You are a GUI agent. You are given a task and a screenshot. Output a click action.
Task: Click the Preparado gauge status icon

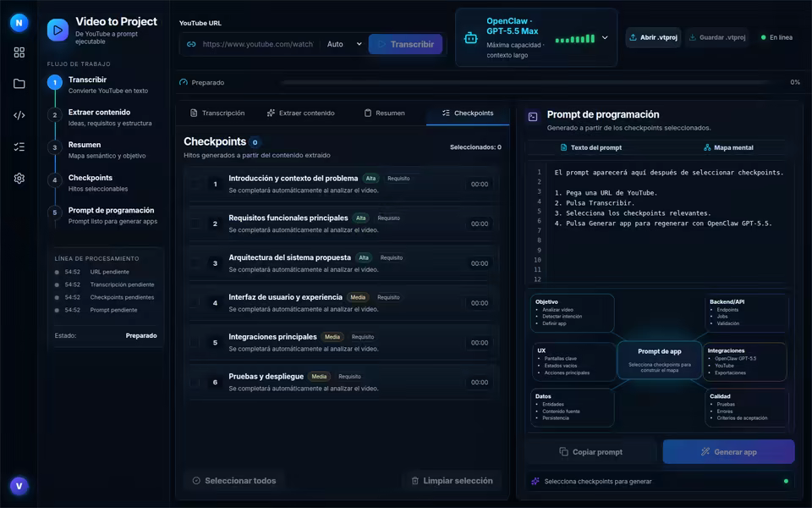coord(184,82)
